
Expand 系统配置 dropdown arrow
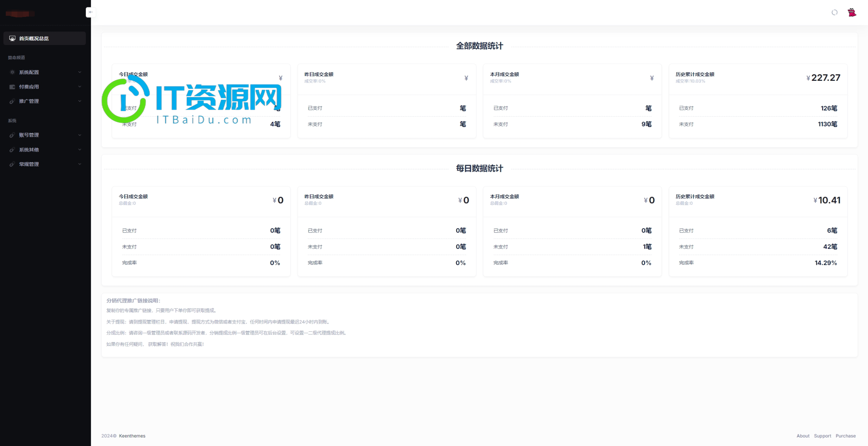[x=80, y=72]
